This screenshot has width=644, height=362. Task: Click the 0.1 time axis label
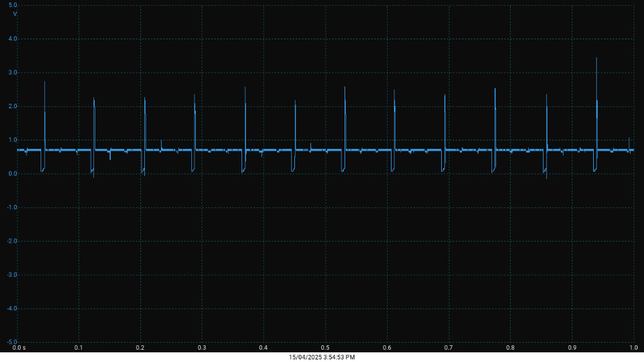[x=79, y=348]
